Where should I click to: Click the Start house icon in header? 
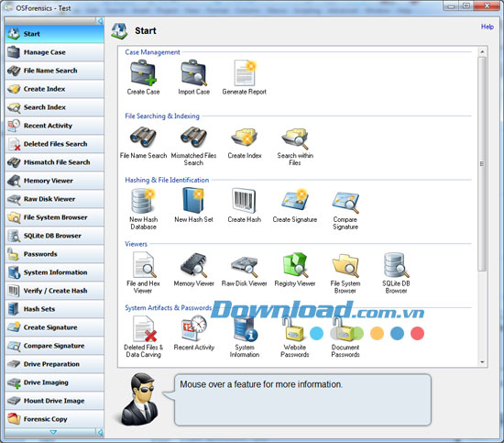point(119,31)
